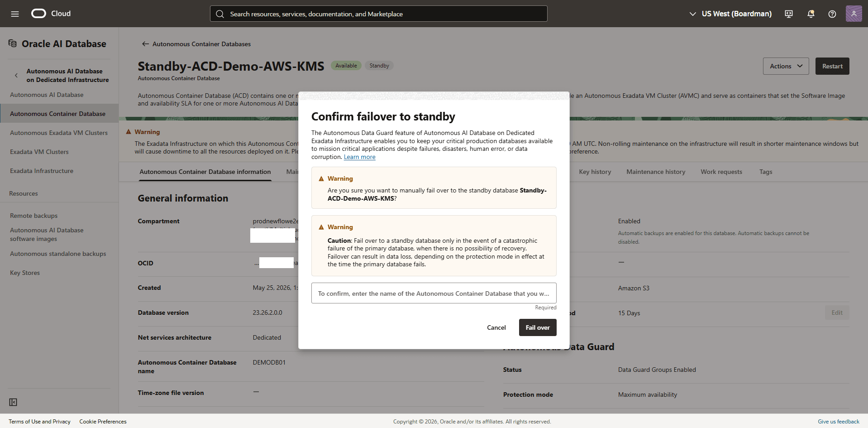Open Key Stores sidebar item
Image resolution: width=868 pixels, height=428 pixels.
tap(25, 273)
